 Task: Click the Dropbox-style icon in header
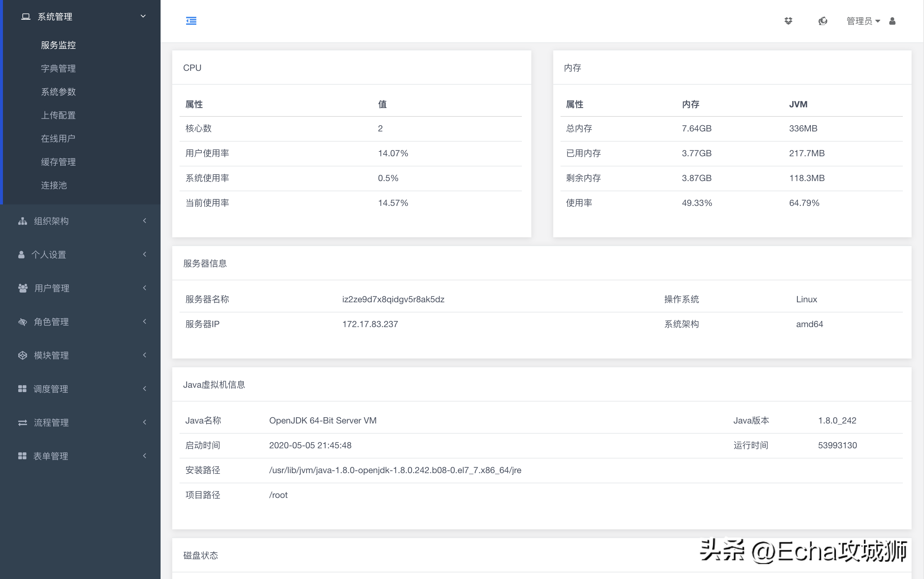(x=788, y=21)
